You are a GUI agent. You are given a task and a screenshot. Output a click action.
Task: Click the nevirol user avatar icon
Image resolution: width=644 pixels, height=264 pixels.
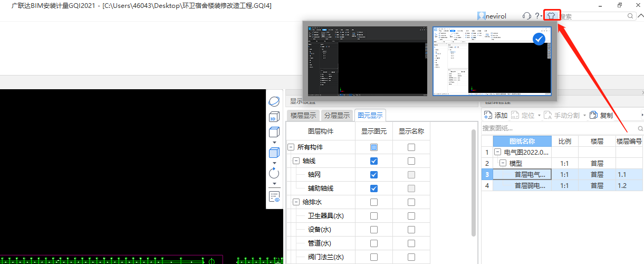(x=481, y=16)
